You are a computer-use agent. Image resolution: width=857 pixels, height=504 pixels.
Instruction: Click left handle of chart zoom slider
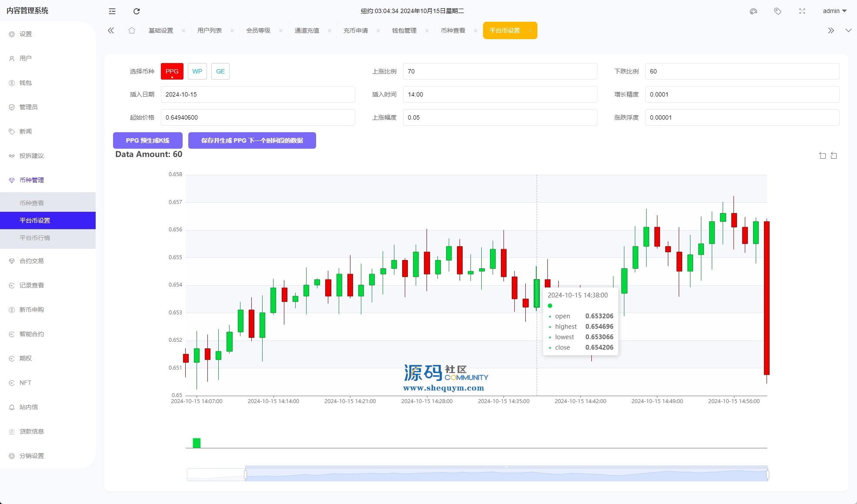246,475
